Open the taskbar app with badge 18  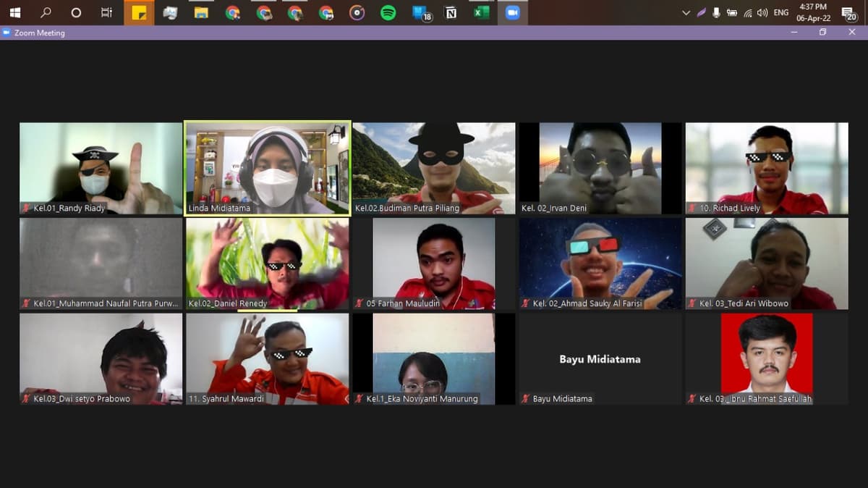[x=421, y=13]
